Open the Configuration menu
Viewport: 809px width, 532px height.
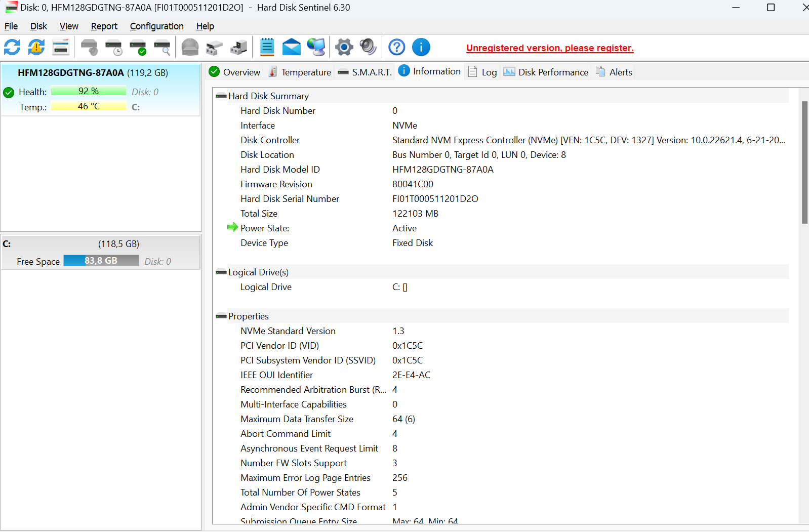pos(156,26)
